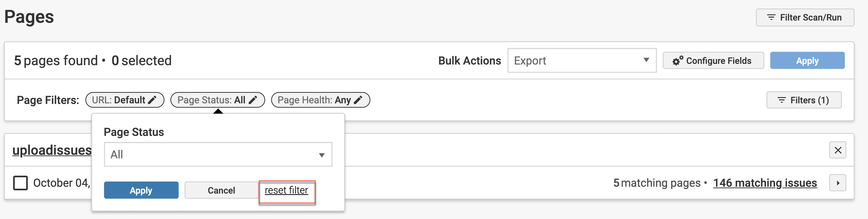
Task: Click the filter icon on Filters (1)
Action: pos(781,100)
